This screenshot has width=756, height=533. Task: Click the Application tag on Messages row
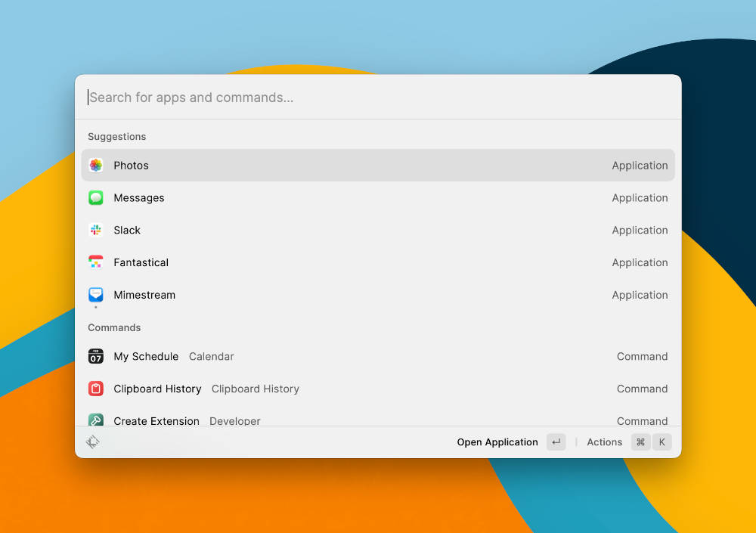(640, 198)
